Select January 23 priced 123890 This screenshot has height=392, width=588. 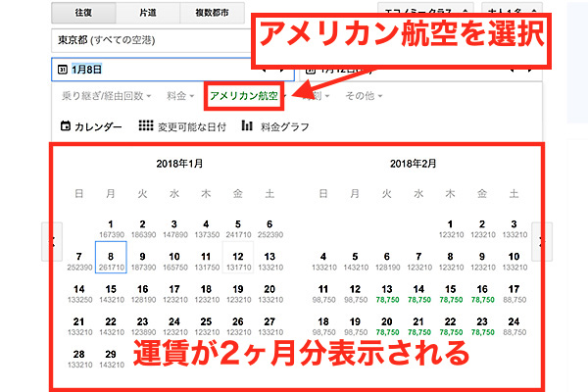coord(143,326)
